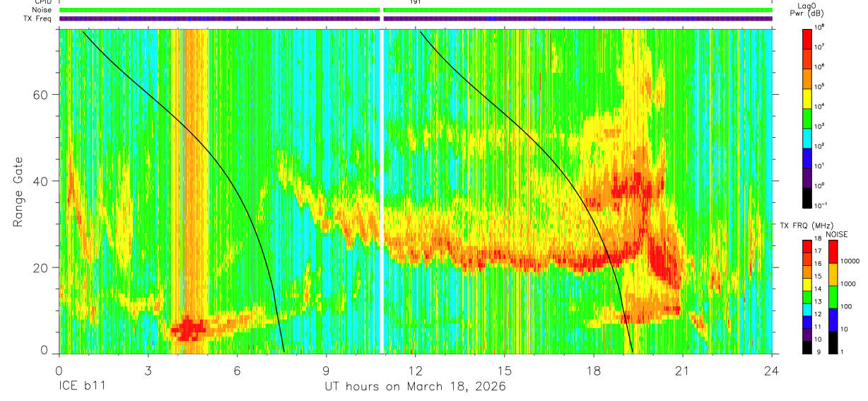
Task: Click the NOISE colorbar title
Action: 837,233
